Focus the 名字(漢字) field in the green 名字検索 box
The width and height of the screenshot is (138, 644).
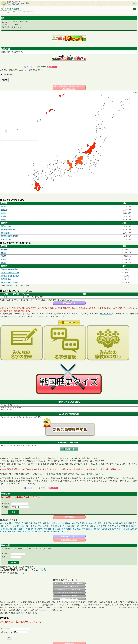pyautogui.click(x=20, y=504)
